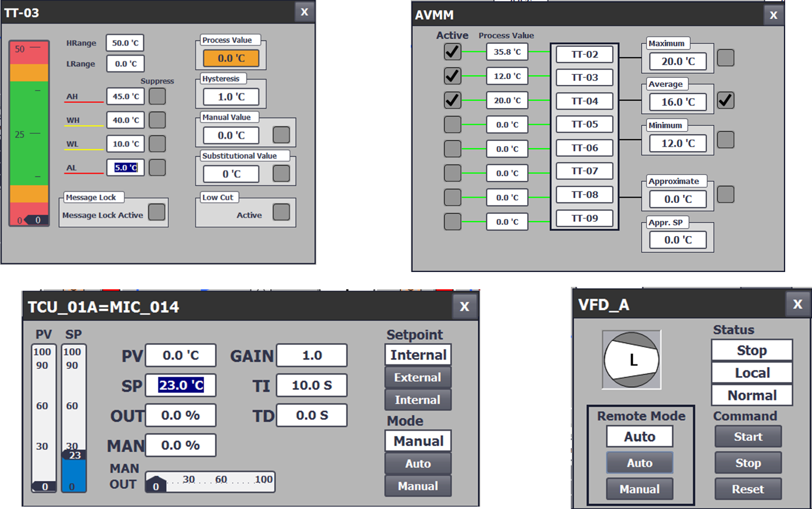Click the VFD_A motor symbol icon
The height and width of the screenshot is (509, 812).
tap(631, 360)
